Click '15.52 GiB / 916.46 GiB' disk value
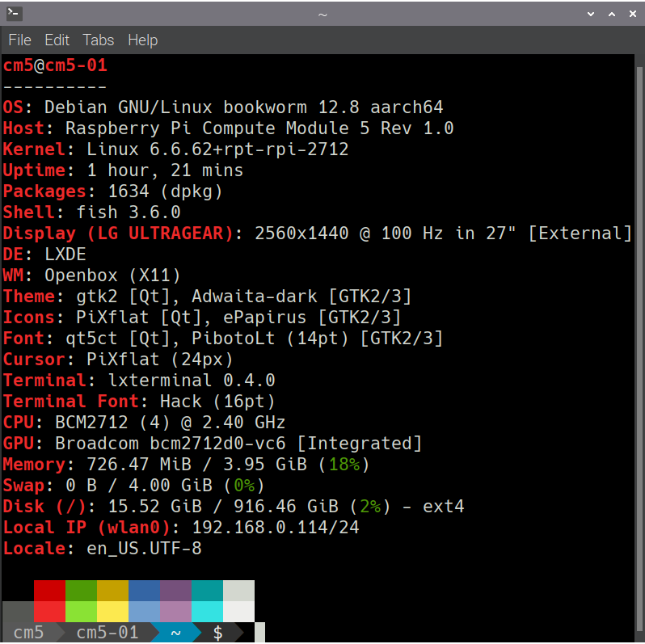Viewport: 645px width, 644px height. point(223,507)
